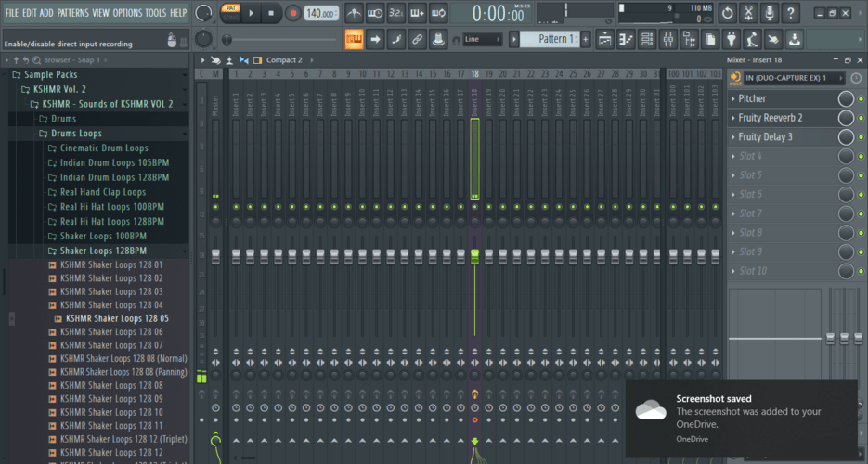Viewport: 868px width, 464px height.
Task: Toggle typing keyboard to piano icon
Action: click(x=354, y=39)
